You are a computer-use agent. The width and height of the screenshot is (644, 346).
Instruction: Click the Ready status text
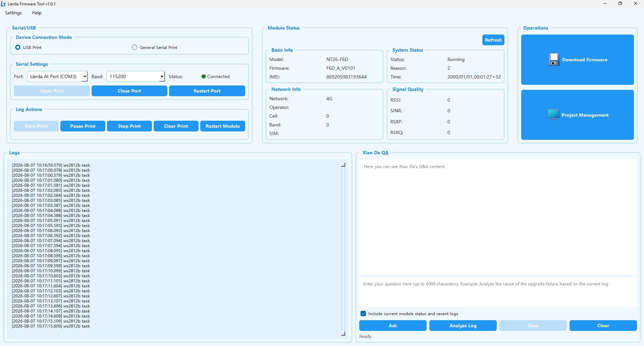coord(365,336)
